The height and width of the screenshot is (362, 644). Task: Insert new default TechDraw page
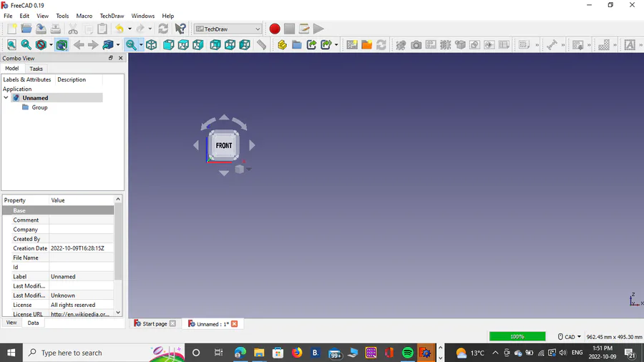352,45
